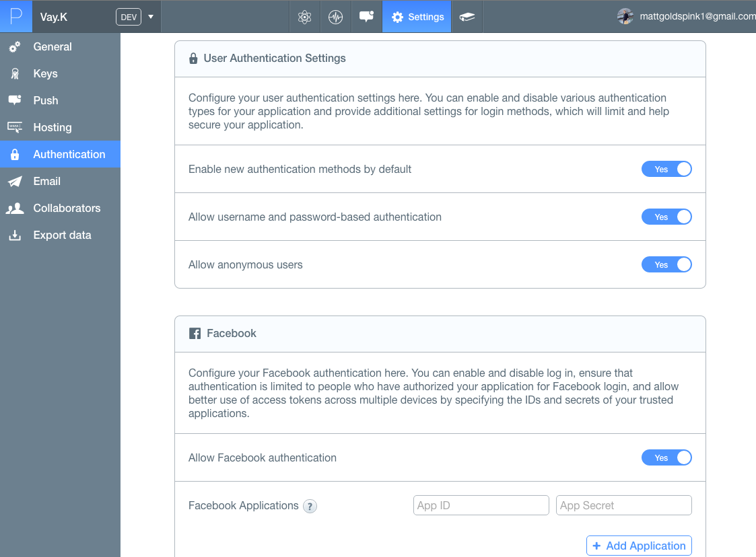Click the DEV environment badge

(129, 17)
